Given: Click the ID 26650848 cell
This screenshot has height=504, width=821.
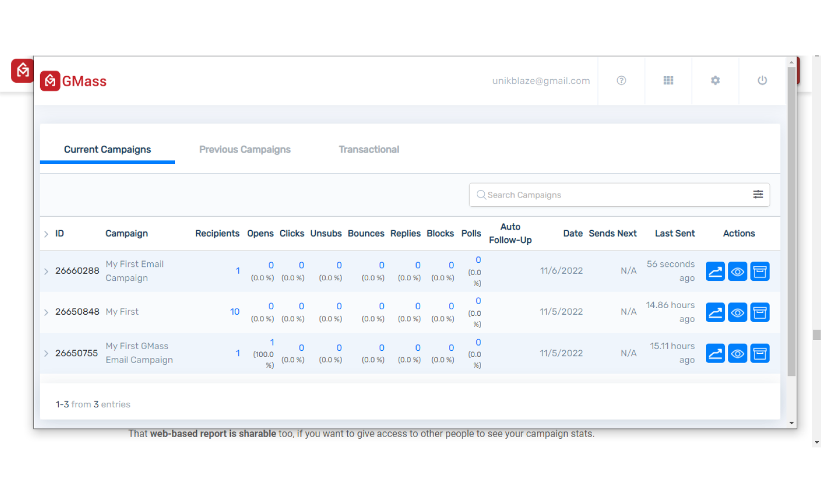Looking at the screenshot, I should [x=77, y=312].
